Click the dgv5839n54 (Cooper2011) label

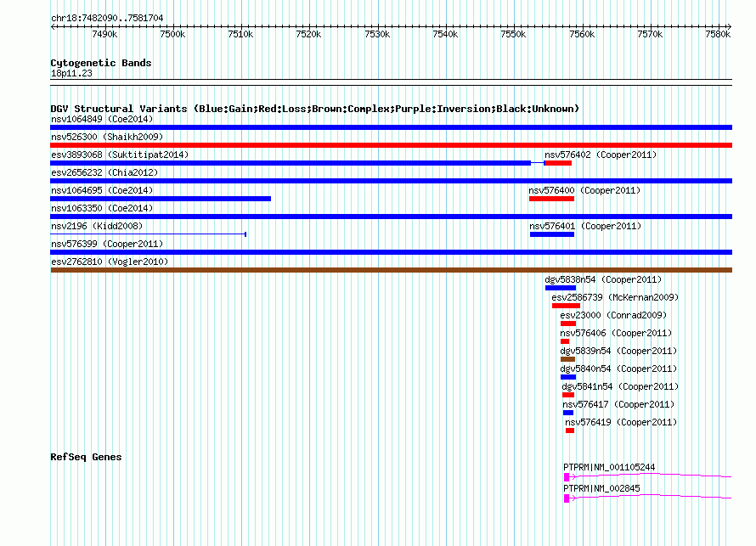pyautogui.click(x=618, y=351)
